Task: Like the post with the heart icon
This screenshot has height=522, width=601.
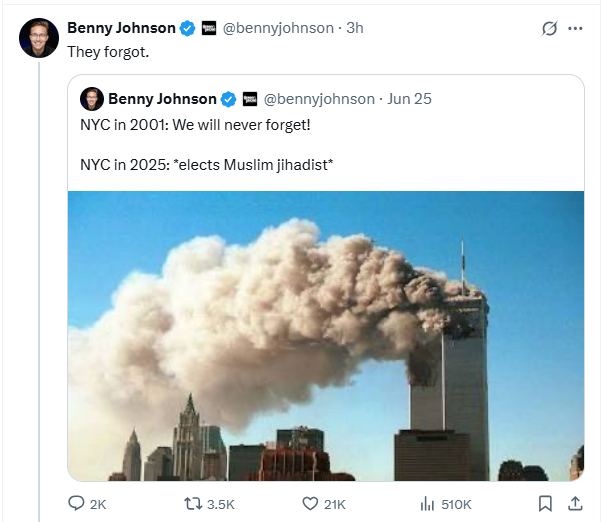Action: [310, 504]
